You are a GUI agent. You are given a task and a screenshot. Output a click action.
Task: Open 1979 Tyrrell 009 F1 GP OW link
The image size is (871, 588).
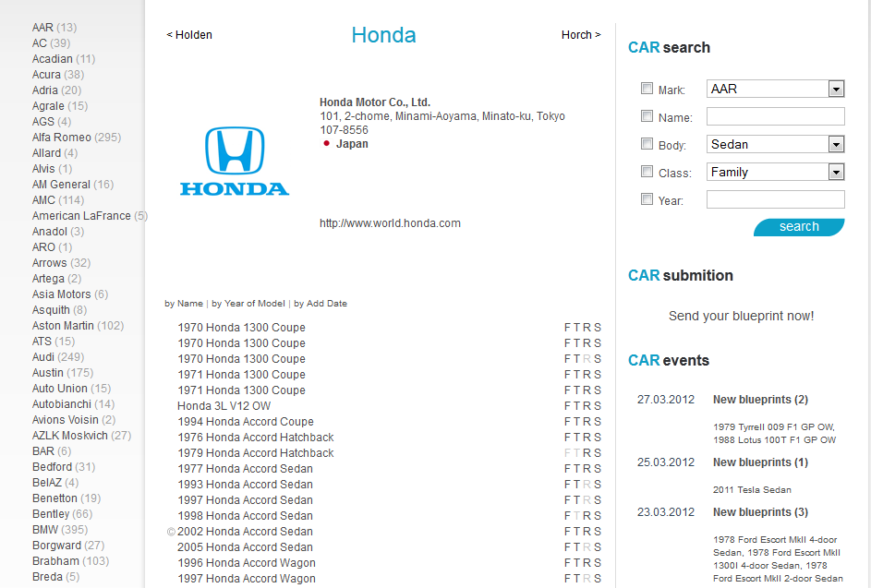tap(774, 427)
